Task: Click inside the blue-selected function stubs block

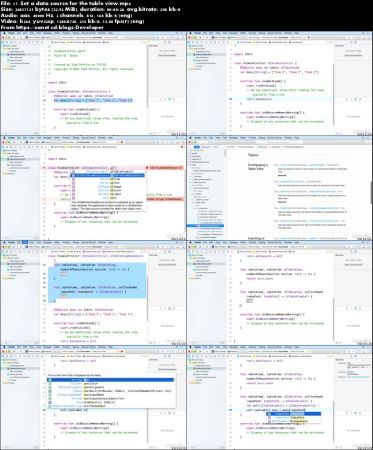Action: coord(97,283)
